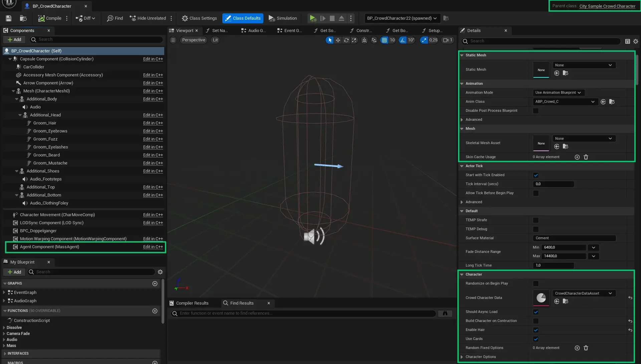Image resolution: width=641 pixels, height=364 pixels.
Task: Enable Disable Post Process Blueprint checkbox
Action: pos(536,111)
